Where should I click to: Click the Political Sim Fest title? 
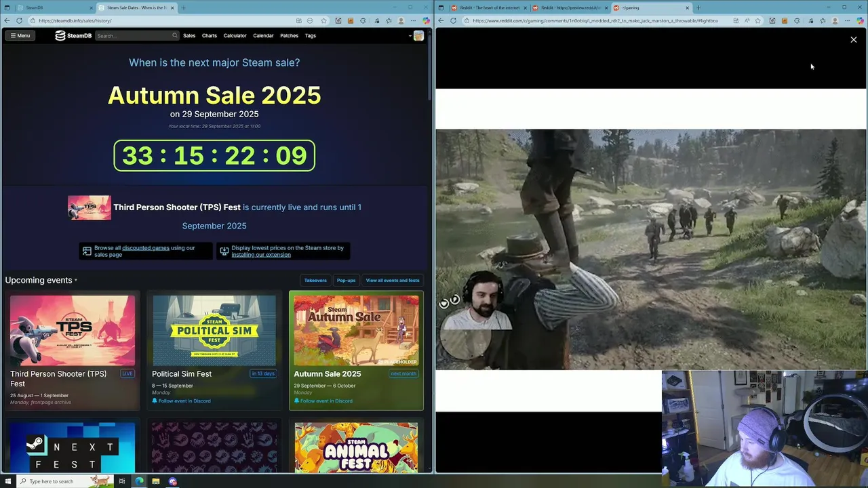click(x=182, y=373)
